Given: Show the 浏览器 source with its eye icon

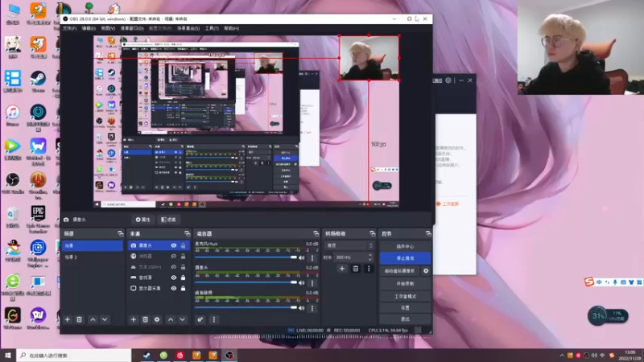Looking at the screenshot, I should point(174,256).
